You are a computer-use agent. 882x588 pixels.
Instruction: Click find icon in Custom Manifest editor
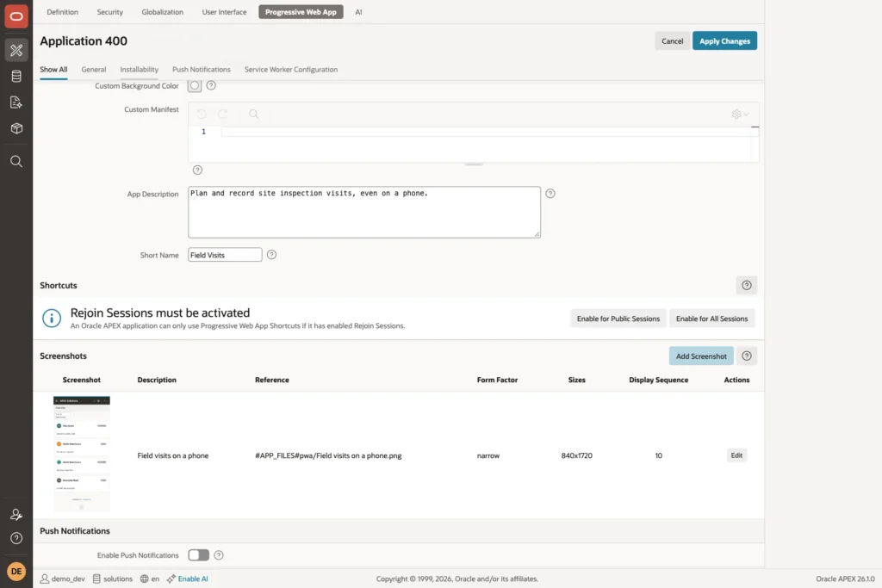(254, 114)
